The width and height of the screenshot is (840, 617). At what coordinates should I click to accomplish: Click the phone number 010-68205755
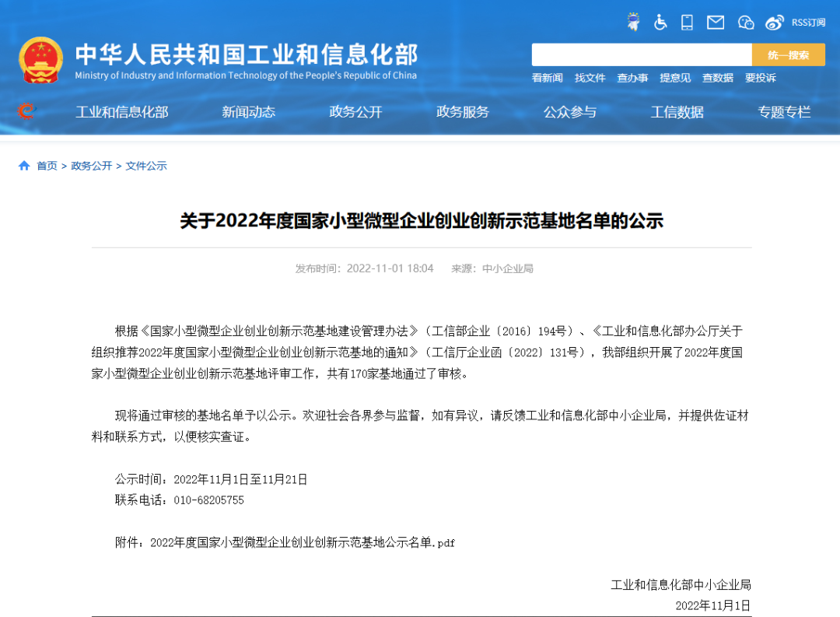(209, 500)
